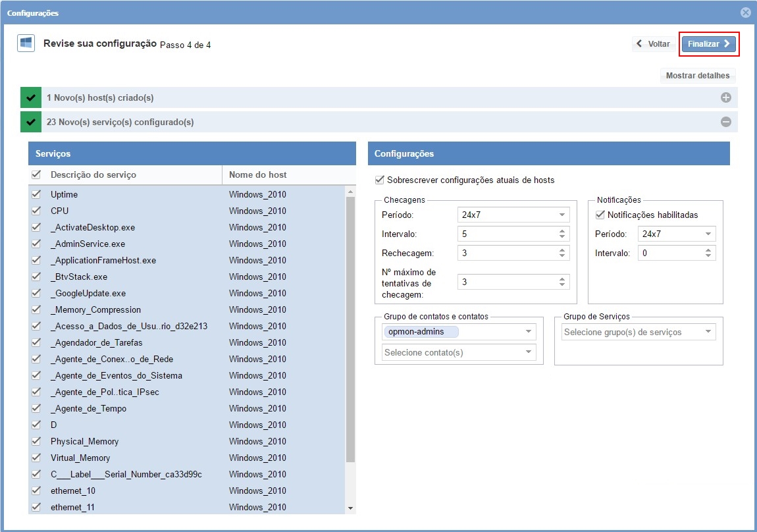Open the Selecione contato(s) dropdown
757x532 pixels.
(x=459, y=352)
